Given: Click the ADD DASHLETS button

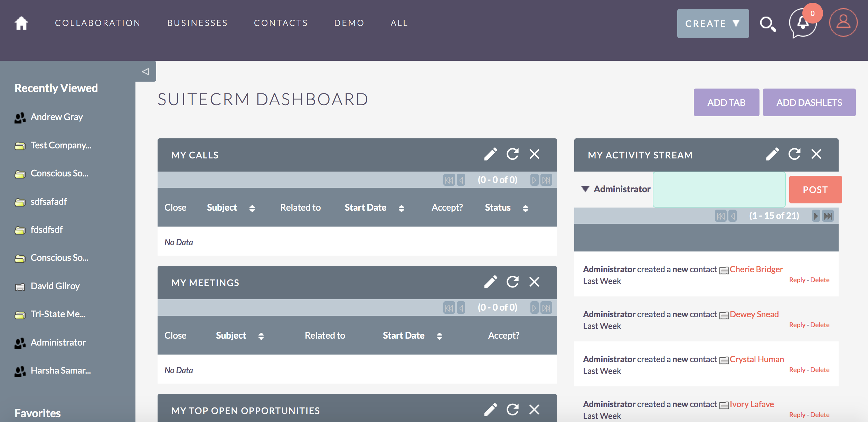Looking at the screenshot, I should pos(809,102).
